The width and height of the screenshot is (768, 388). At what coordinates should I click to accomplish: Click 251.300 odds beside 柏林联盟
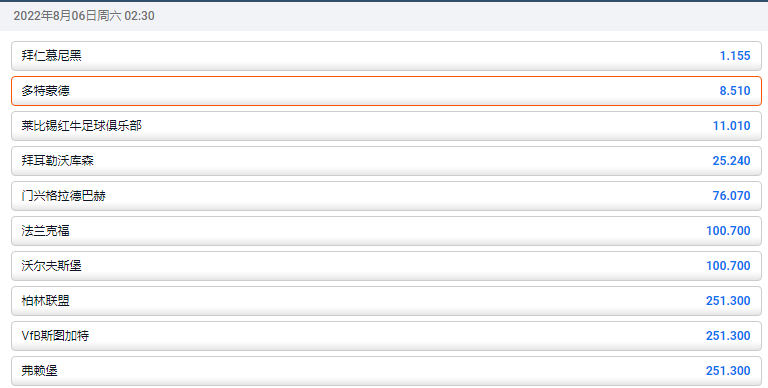pos(728,301)
